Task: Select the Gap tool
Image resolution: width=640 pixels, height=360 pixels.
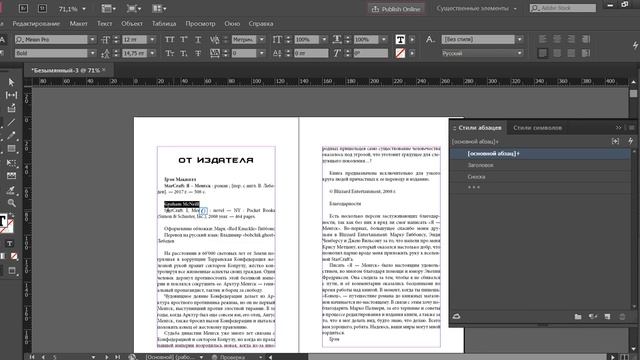Action: click(11, 95)
